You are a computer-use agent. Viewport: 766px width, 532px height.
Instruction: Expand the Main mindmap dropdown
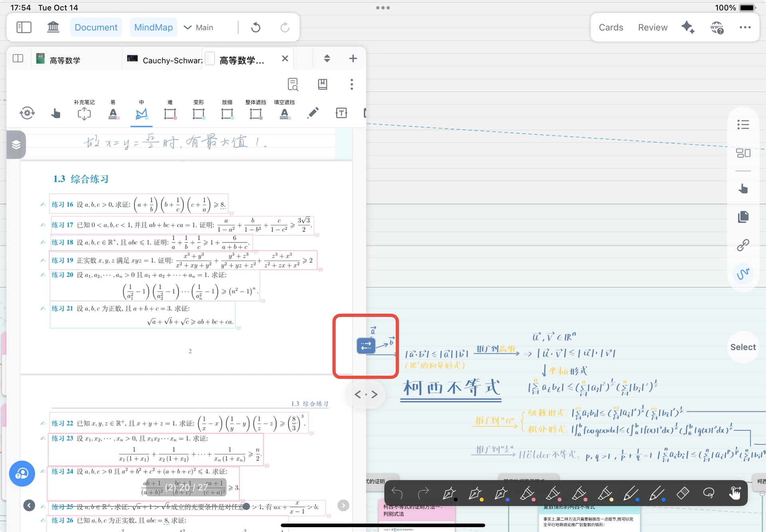click(198, 27)
